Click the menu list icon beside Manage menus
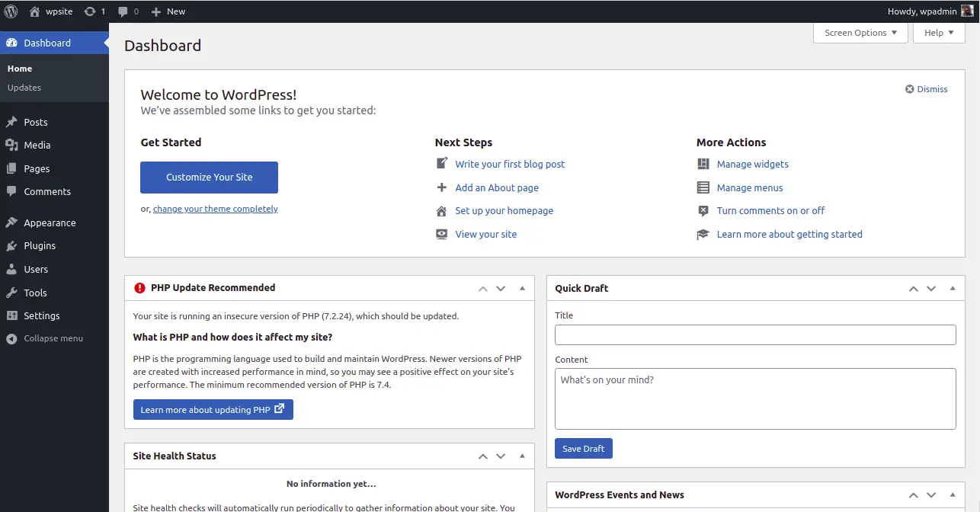 click(703, 187)
